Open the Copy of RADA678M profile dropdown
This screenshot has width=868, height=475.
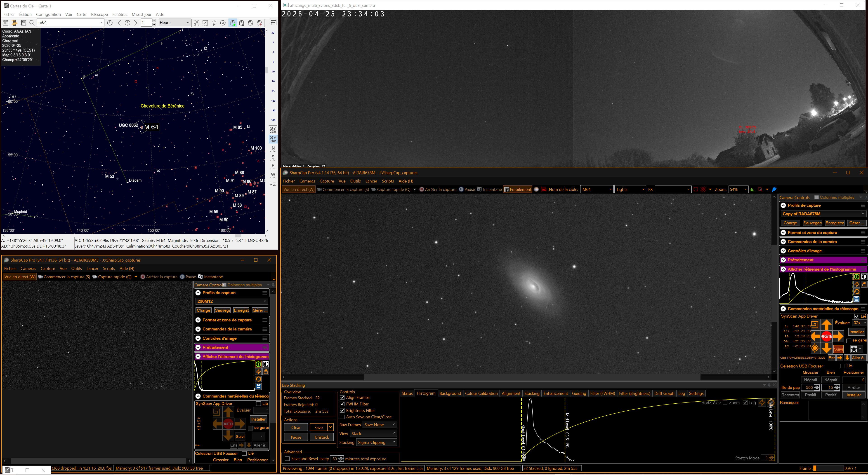tap(823, 214)
